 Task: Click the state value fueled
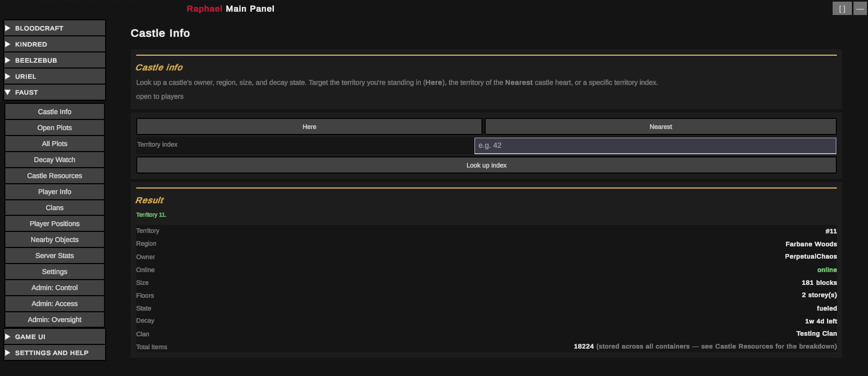click(x=827, y=309)
